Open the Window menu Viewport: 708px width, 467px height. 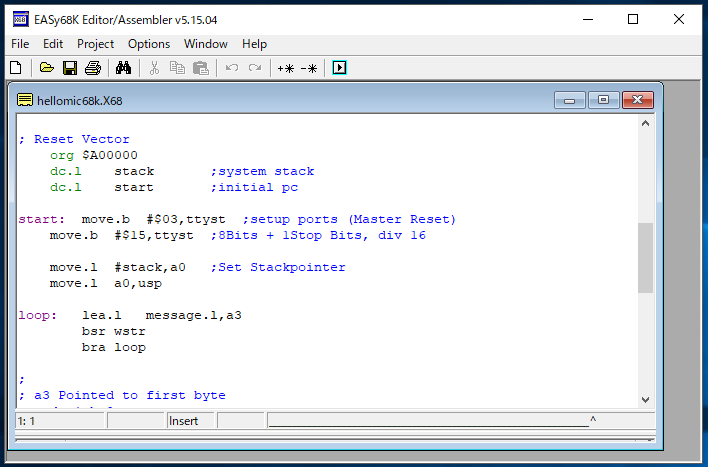coord(206,44)
